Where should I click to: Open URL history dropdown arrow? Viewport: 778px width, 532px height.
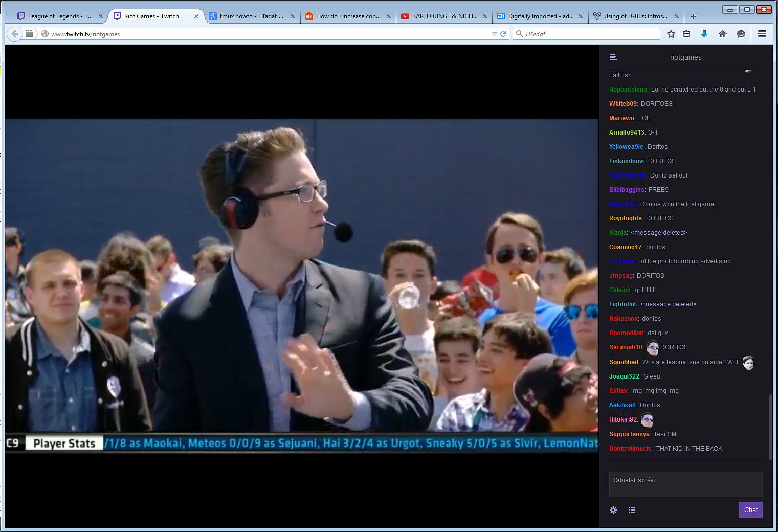pyautogui.click(x=494, y=34)
